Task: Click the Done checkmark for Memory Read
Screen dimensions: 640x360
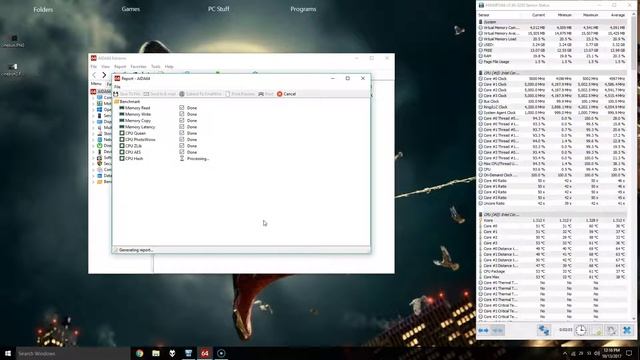Action: [x=182, y=108]
